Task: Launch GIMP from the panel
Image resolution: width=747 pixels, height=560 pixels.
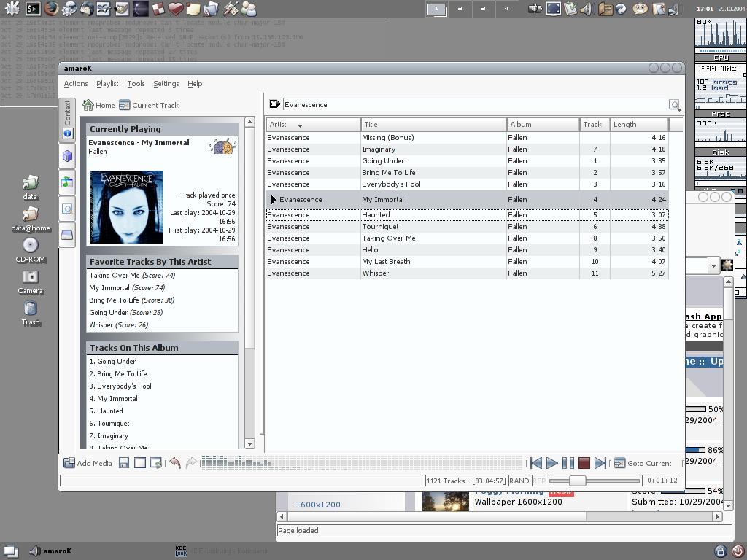Action: [122, 8]
